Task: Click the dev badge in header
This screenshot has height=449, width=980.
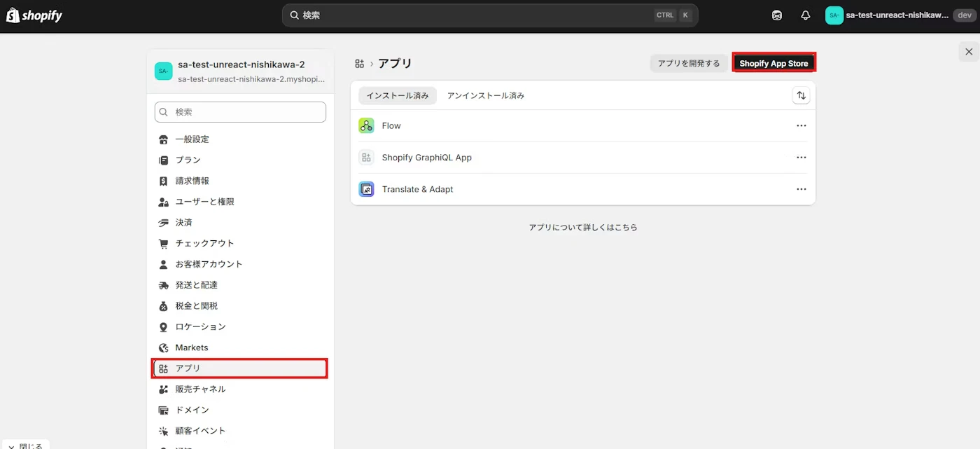Action: (x=964, y=15)
